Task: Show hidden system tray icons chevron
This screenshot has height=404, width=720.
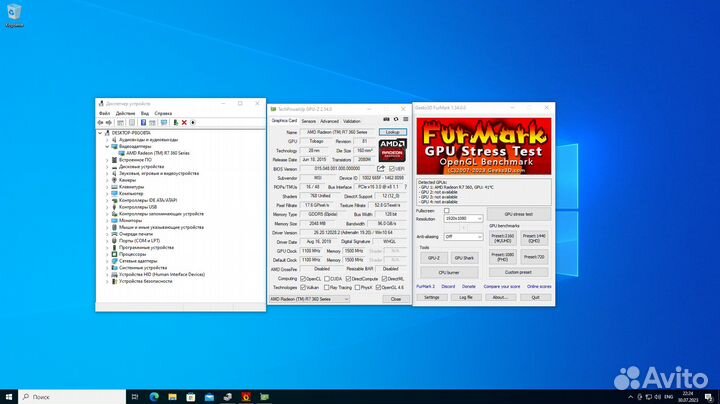Action: click(x=630, y=397)
